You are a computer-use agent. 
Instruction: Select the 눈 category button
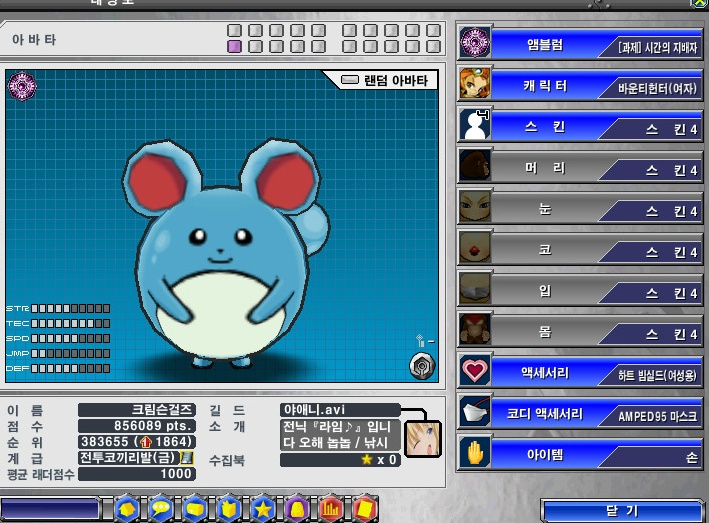coord(545,209)
